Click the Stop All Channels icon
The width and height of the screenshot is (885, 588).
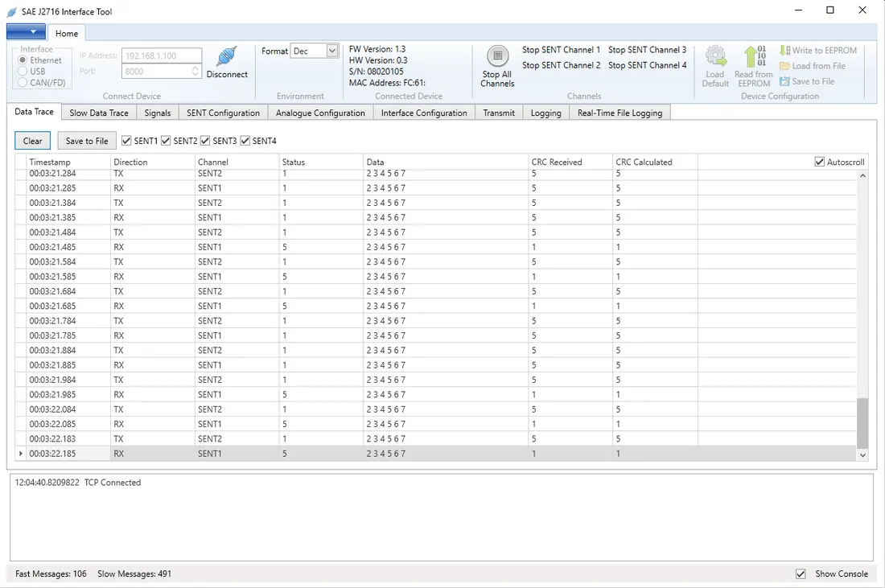tap(497, 56)
